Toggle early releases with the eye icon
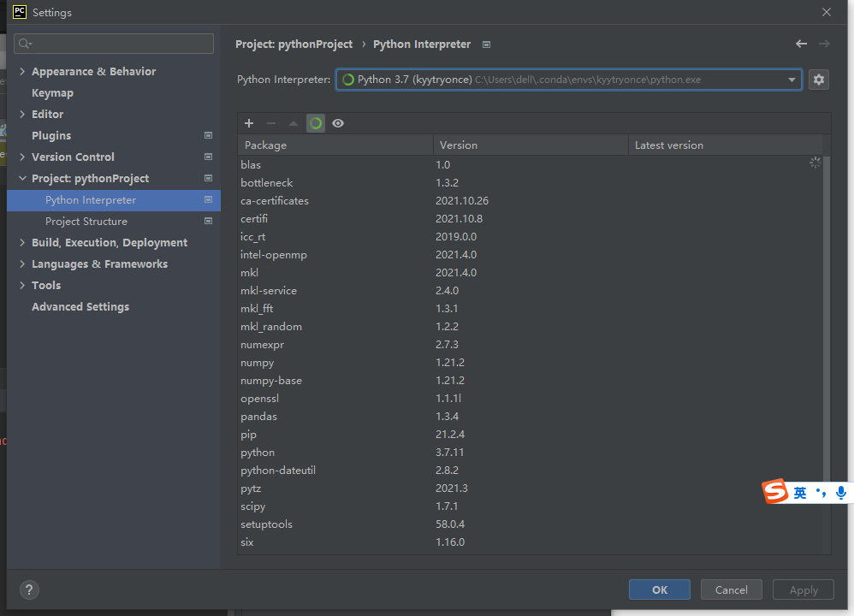Viewport: 854px width, 616px height. click(337, 123)
